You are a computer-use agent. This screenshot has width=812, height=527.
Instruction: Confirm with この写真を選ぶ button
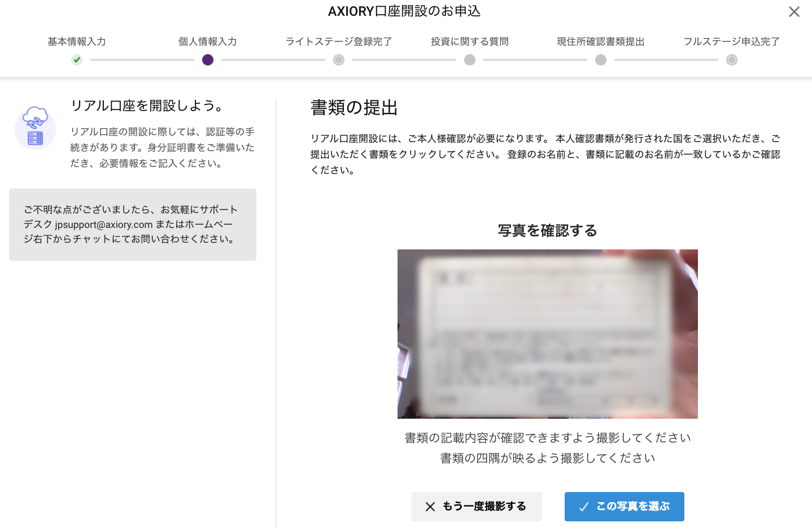(625, 507)
